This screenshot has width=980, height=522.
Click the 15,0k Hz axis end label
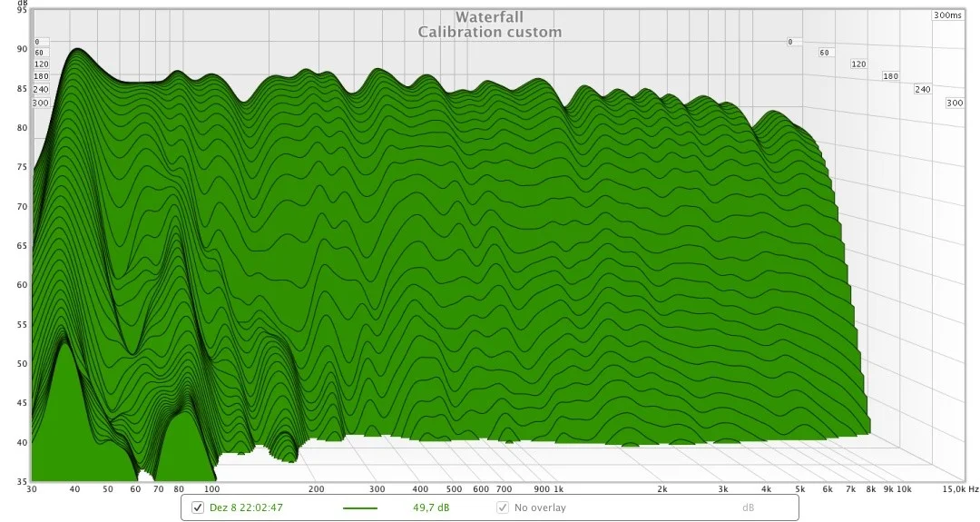(x=961, y=489)
